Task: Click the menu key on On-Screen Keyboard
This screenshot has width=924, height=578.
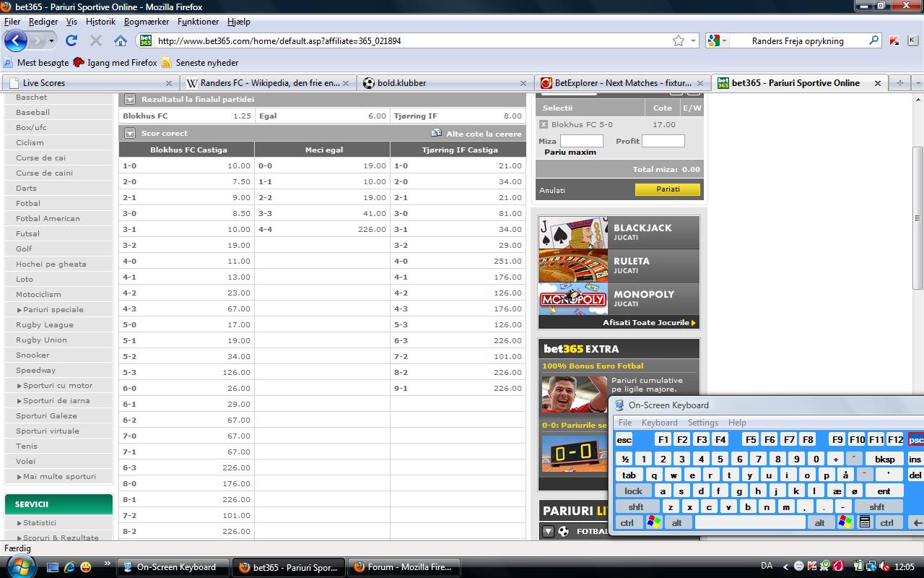Action: pos(864,522)
